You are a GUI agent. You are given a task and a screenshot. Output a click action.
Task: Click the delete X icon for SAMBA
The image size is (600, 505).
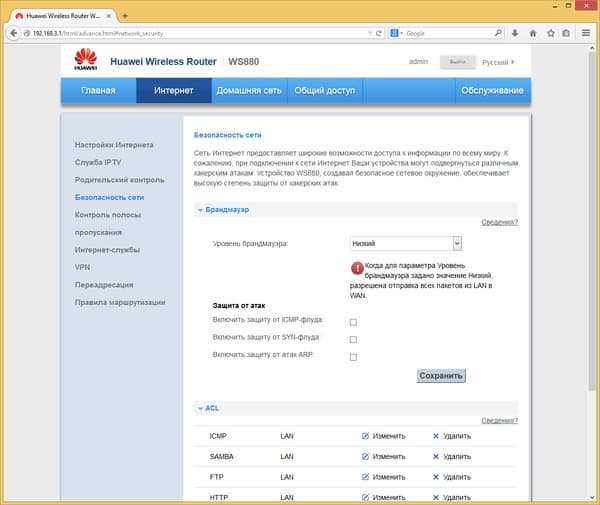[x=436, y=456]
